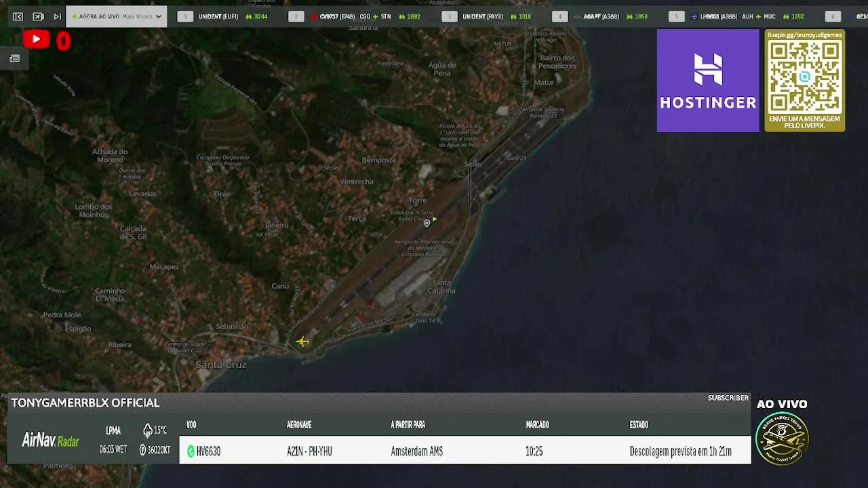Click the viewers binoculars icon next to 2882
Screen dimensions: 868x488
click(x=402, y=16)
